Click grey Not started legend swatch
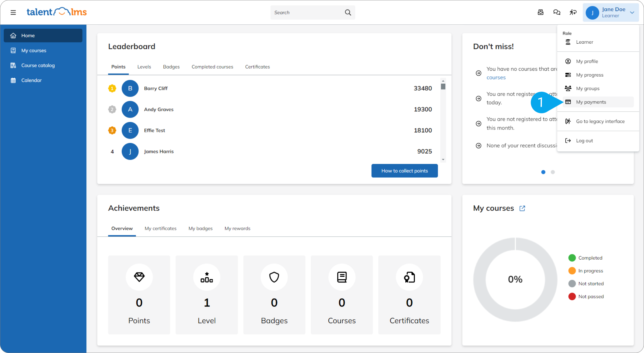The image size is (644, 353). coord(572,284)
